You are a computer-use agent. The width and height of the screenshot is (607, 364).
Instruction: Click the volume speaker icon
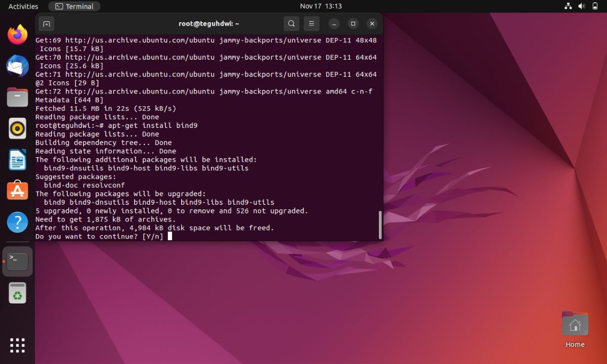click(x=582, y=7)
